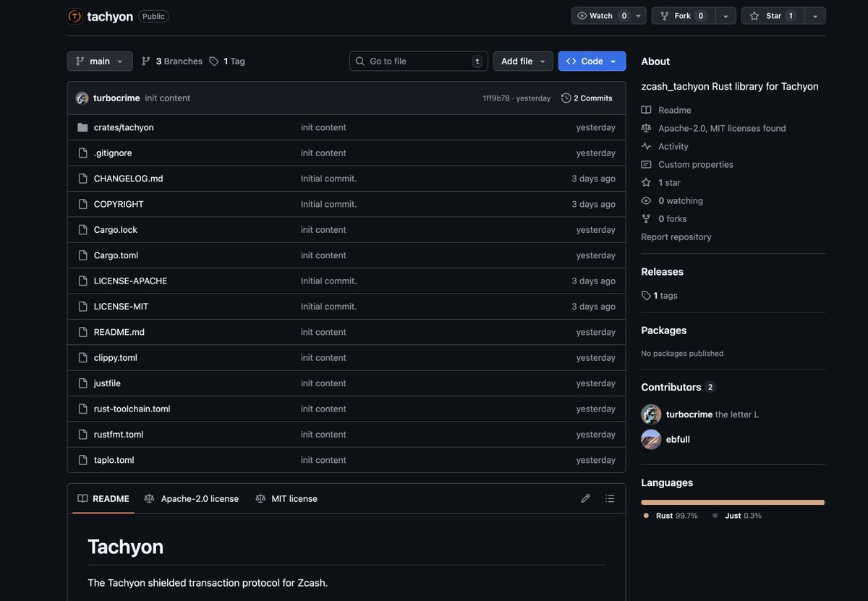Focus the Go to file search field
Image resolution: width=868 pixels, height=601 pixels.
pos(419,61)
